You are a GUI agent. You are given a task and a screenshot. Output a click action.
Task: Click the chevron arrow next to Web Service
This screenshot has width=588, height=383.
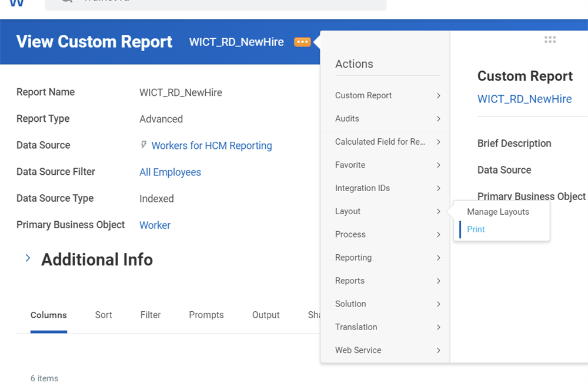point(439,351)
